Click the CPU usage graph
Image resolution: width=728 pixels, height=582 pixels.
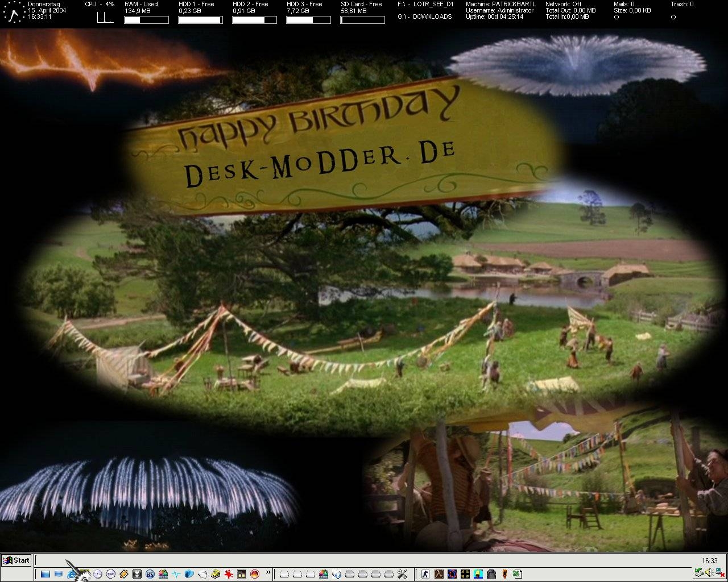pyautogui.click(x=106, y=17)
